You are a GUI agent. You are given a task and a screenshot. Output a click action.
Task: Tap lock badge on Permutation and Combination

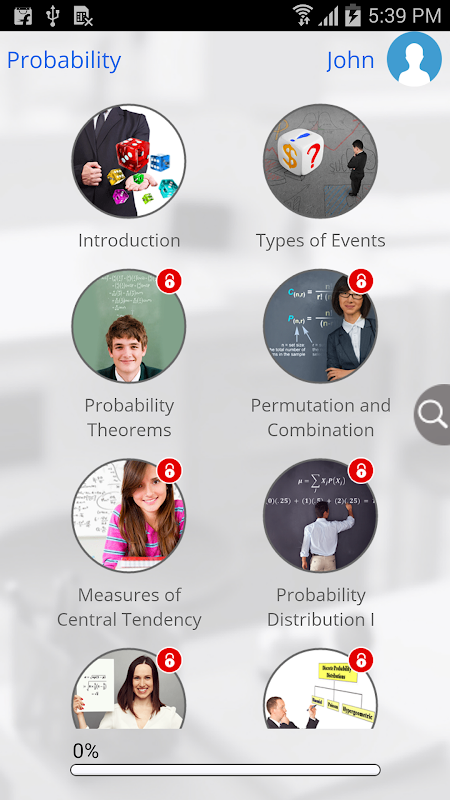pos(361,281)
